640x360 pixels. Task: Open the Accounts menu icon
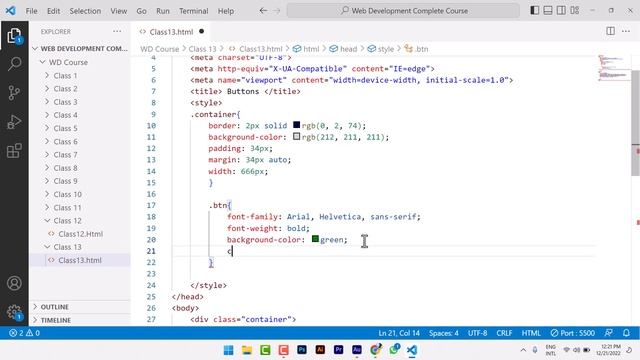pyautogui.click(x=14, y=283)
